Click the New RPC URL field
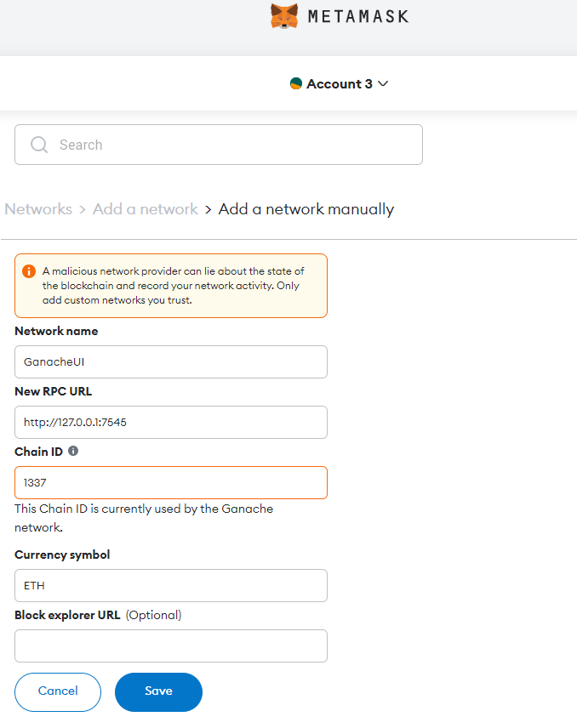577x728 pixels. (170, 422)
